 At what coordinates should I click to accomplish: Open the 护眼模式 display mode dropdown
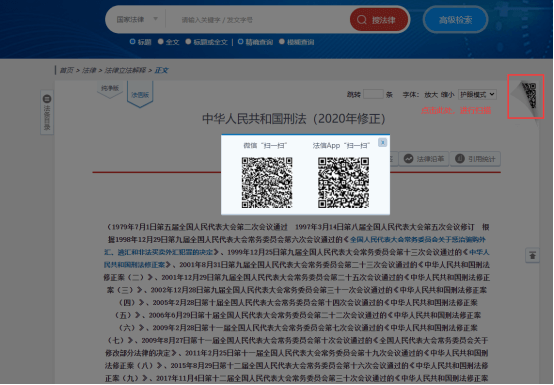coord(477,94)
